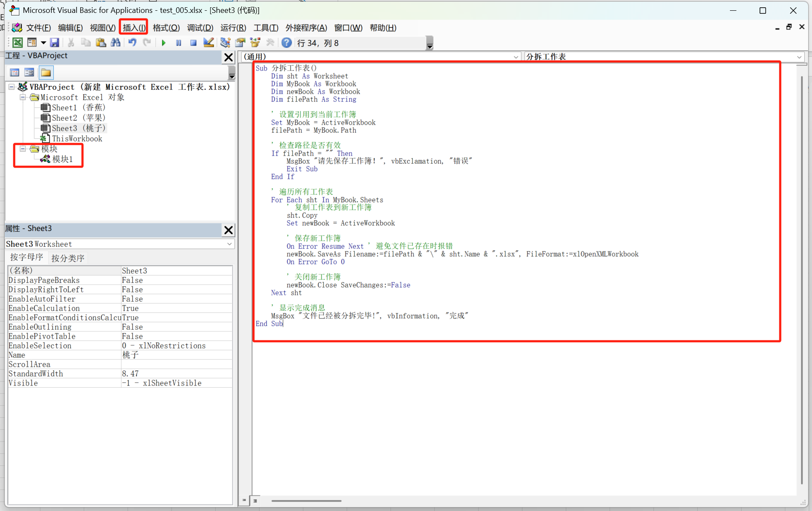Open Help via the question mark icon
Image resolution: width=812 pixels, height=511 pixels.
[287, 43]
